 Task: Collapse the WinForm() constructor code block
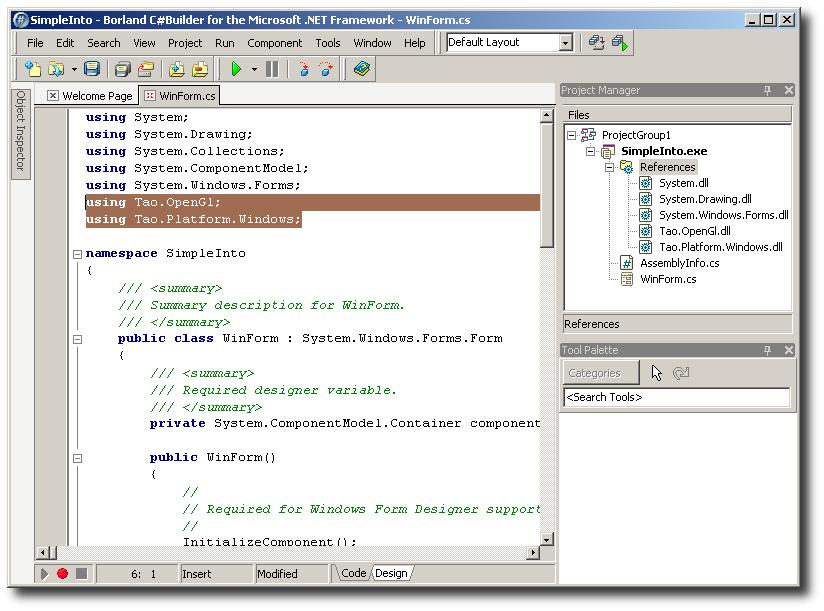tap(77, 459)
